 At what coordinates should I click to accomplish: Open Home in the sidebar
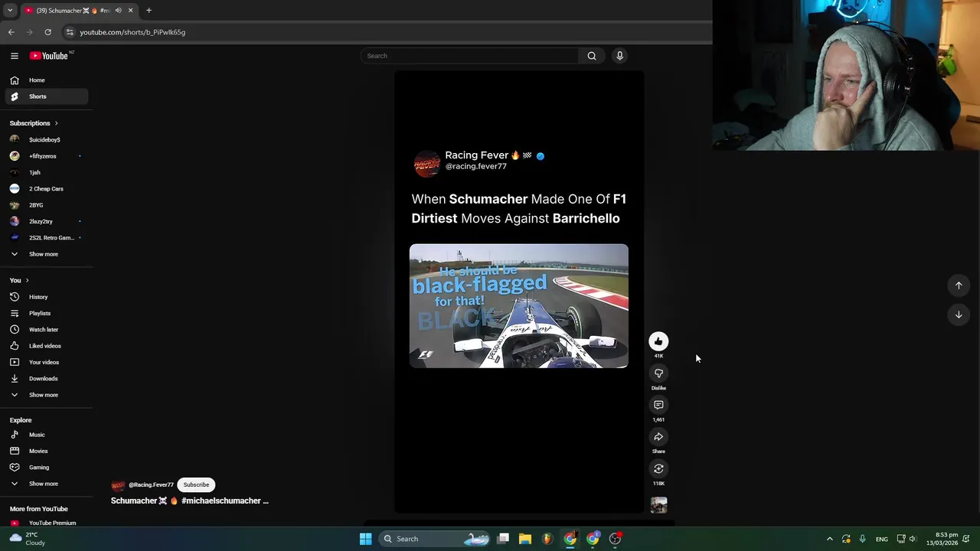click(x=46, y=80)
